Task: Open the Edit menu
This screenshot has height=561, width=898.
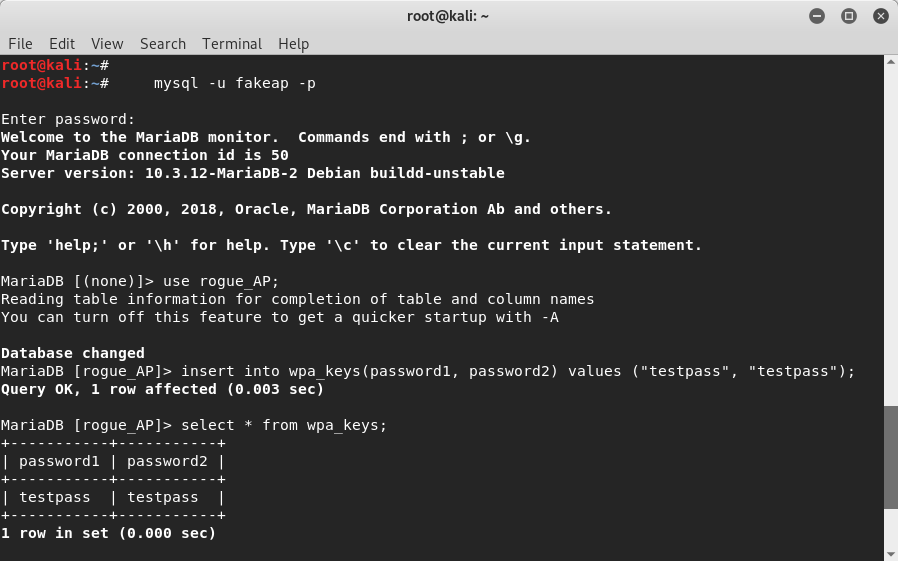Action: 62,44
